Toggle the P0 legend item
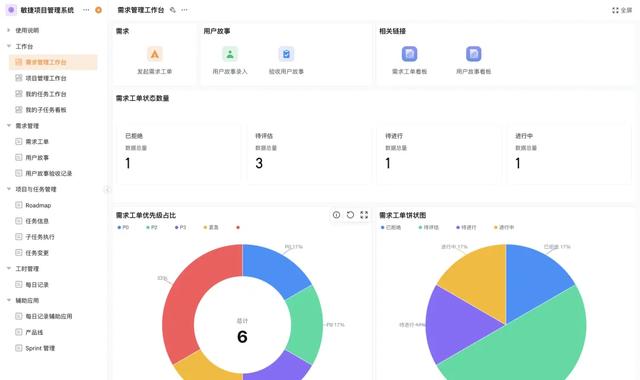Image resolution: width=640 pixels, height=380 pixels. [x=123, y=227]
